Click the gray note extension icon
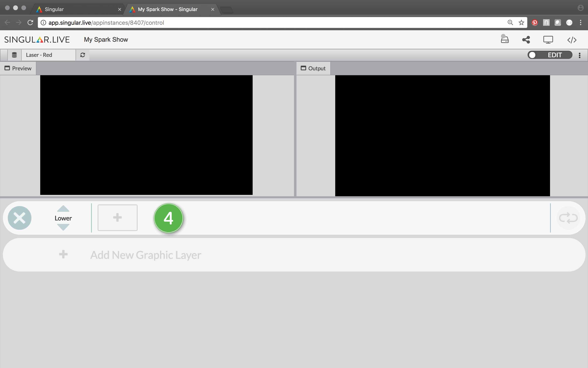 (x=558, y=23)
